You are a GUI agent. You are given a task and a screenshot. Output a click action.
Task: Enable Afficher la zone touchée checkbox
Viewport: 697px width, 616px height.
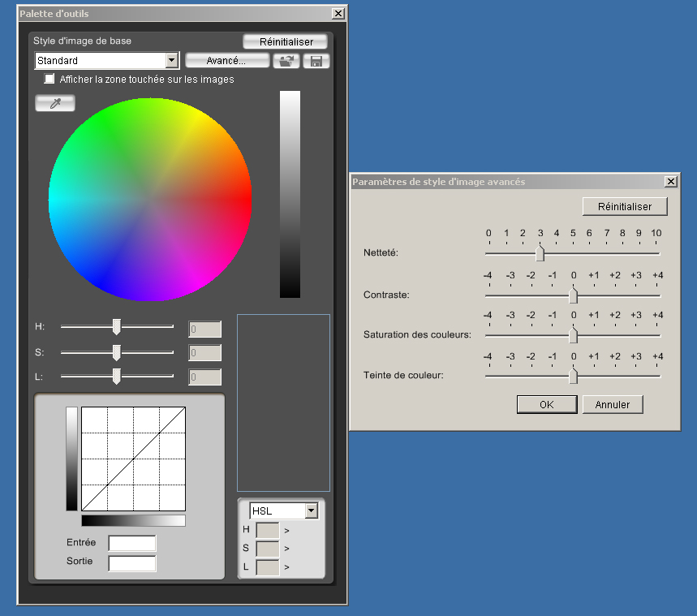pyautogui.click(x=49, y=80)
